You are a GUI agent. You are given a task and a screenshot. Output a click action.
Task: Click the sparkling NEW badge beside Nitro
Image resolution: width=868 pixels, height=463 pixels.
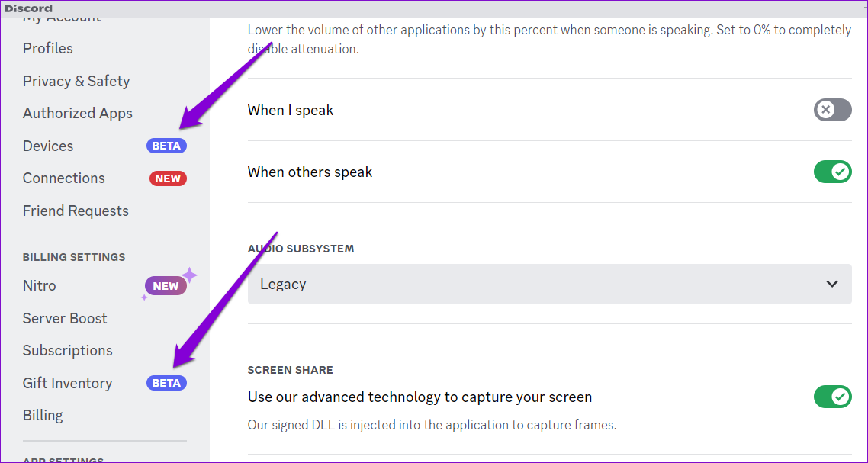[166, 286]
